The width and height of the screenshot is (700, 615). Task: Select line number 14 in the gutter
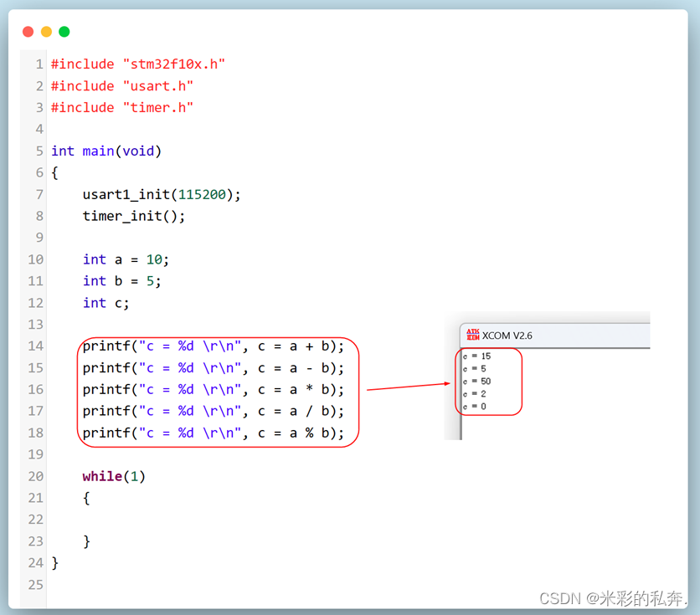pos(34,346)
